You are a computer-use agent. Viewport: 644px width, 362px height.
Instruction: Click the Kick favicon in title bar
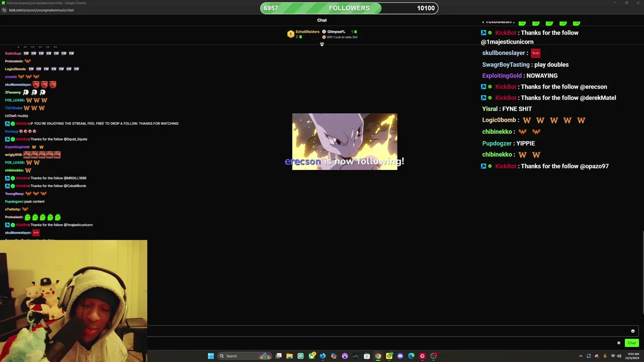click(4, 3)
